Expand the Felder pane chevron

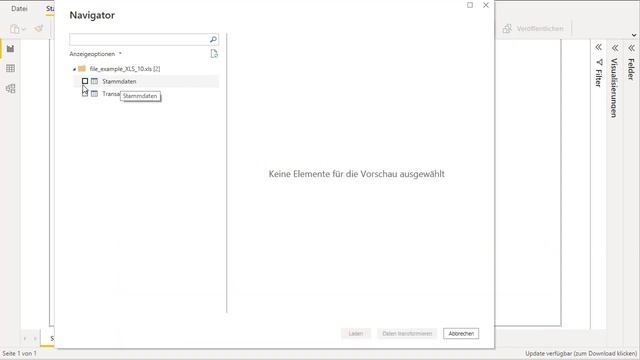631,48
